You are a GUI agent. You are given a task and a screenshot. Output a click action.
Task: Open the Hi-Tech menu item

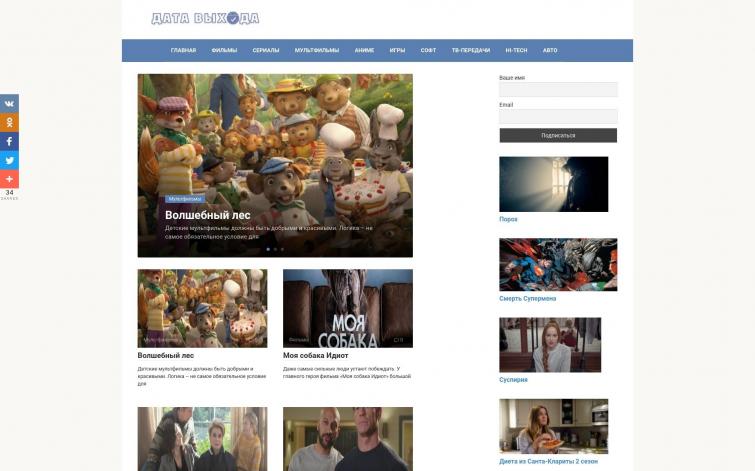click(x=516, y=50)
